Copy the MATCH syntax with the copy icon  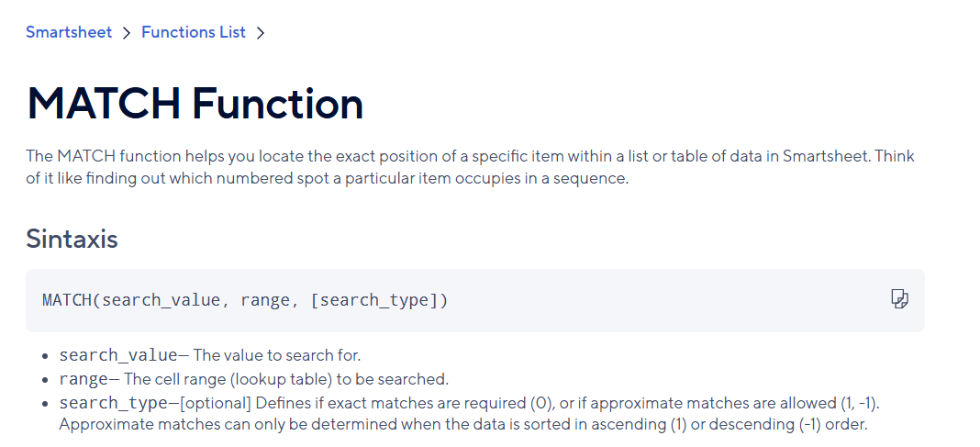click(899, 299)
